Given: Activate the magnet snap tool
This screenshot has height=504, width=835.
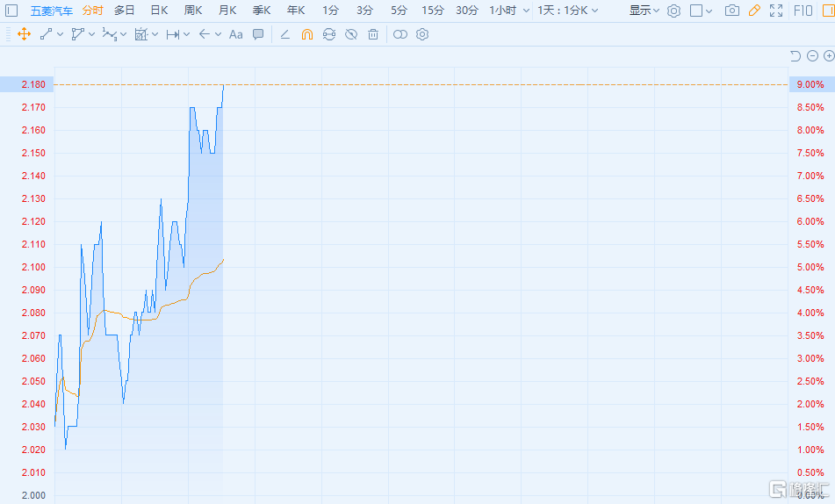Looking at the screenshot, I should pyautogui.click(x=306, y=34).
